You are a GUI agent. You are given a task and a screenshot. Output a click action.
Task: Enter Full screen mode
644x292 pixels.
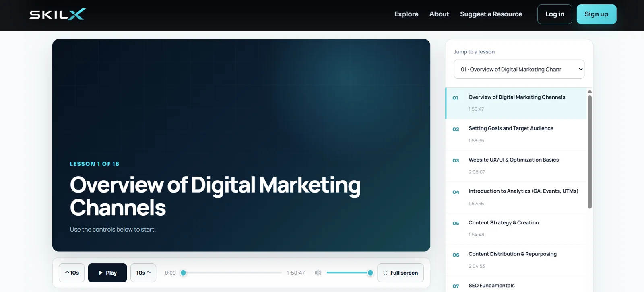click(x=400, y=273)
